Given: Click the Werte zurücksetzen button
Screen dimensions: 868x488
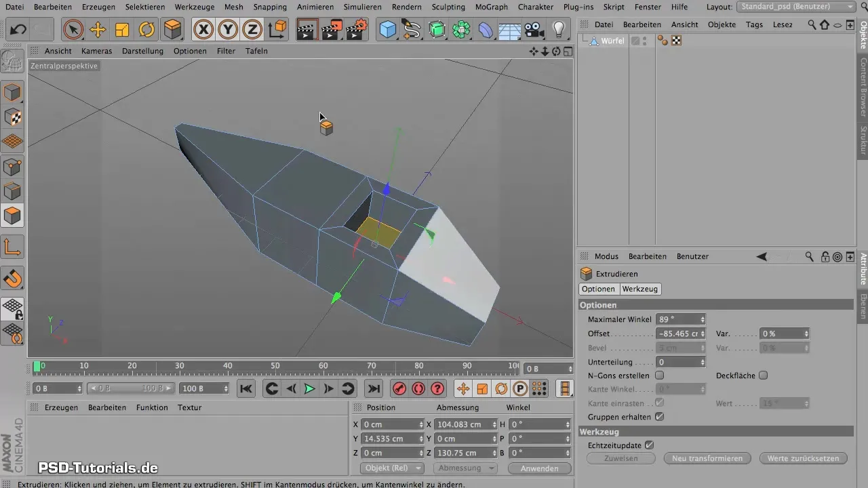Looking at the screenshot, I should pyautogui.click(x=804, y=458).
